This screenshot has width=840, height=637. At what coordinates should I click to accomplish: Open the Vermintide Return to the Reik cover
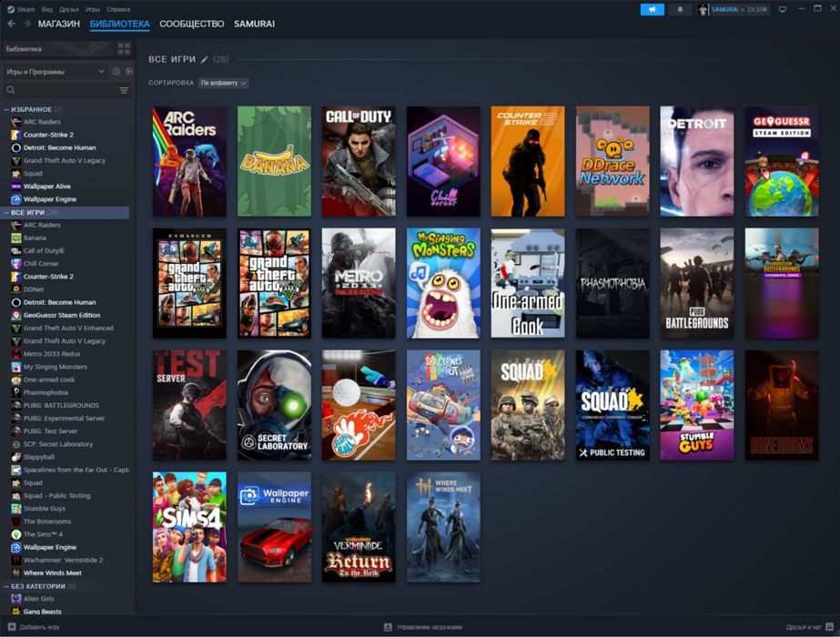(x=359, y=527)
